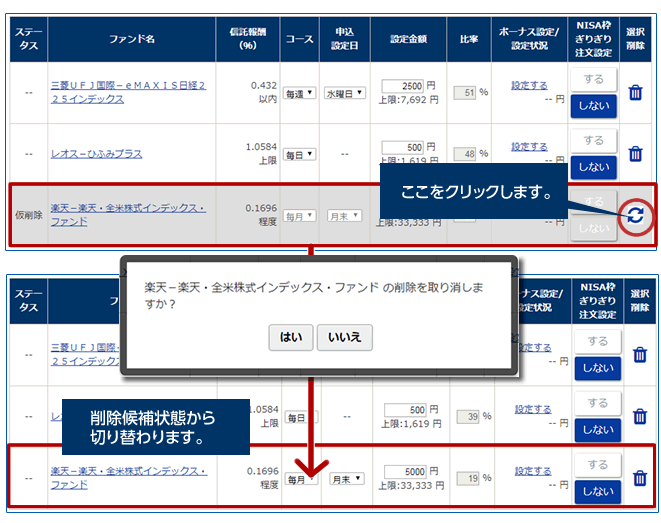Set NISA する on lower table's first row
Image resolution: width=661 pixels, height=523 pixels.
coord(598,341)
